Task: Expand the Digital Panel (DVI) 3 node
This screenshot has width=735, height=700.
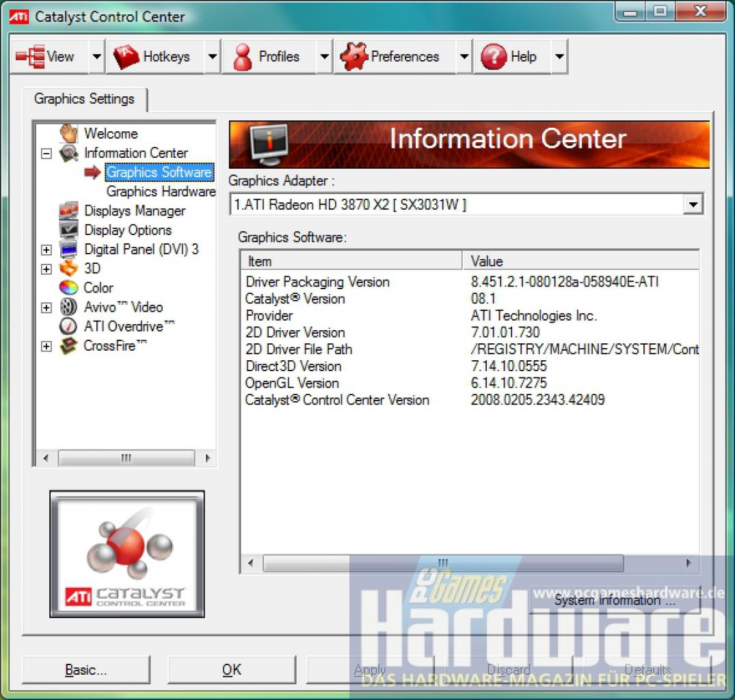Action: click(x=46, y=250)
